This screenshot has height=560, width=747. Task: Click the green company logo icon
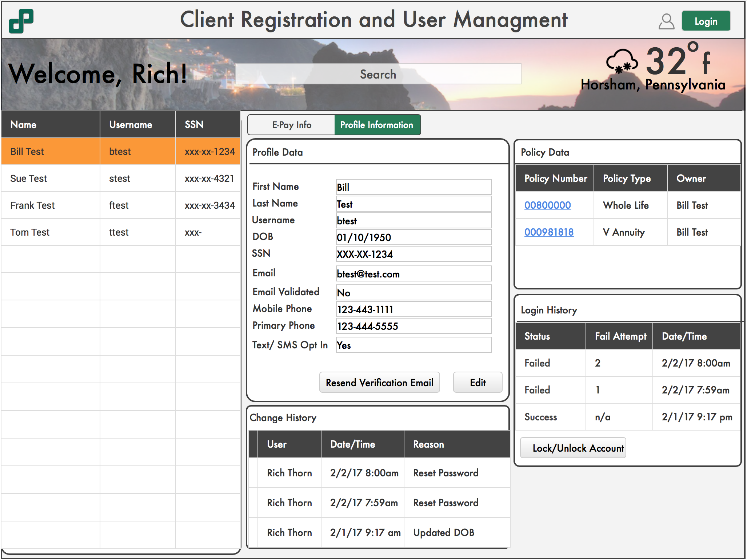pyautogui.click(x=21, y=21)
